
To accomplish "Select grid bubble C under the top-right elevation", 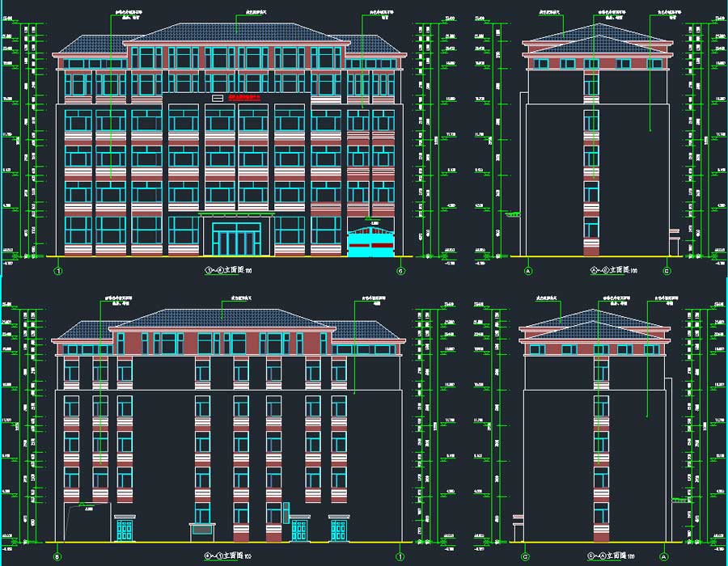I will pyautogui.click(x=667, y=270).
